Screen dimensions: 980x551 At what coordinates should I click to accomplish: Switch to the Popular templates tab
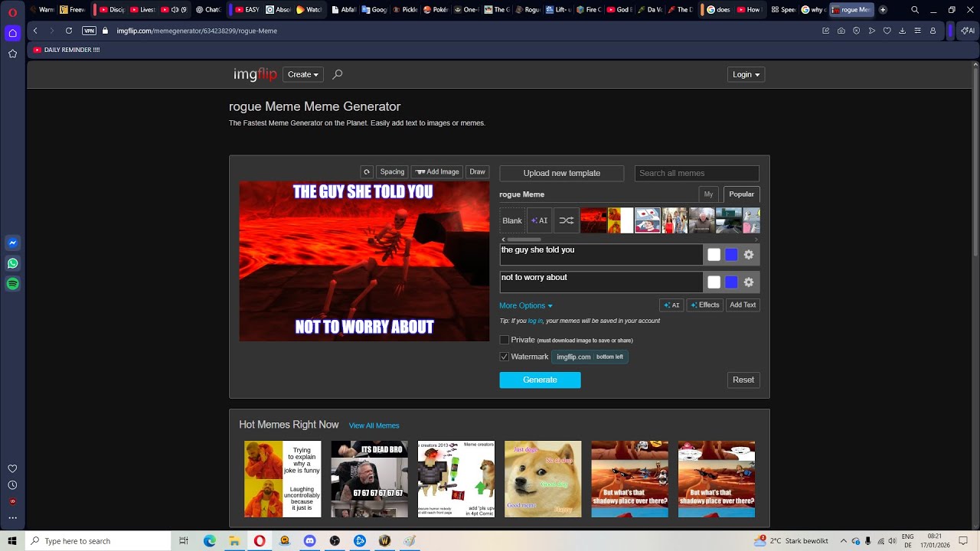pyautogui.click(x=741, y=194)
